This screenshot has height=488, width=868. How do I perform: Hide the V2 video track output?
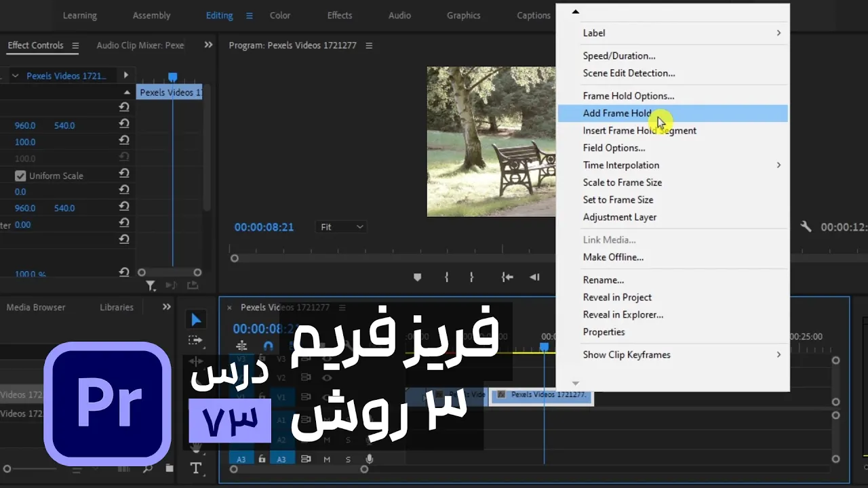327,377
